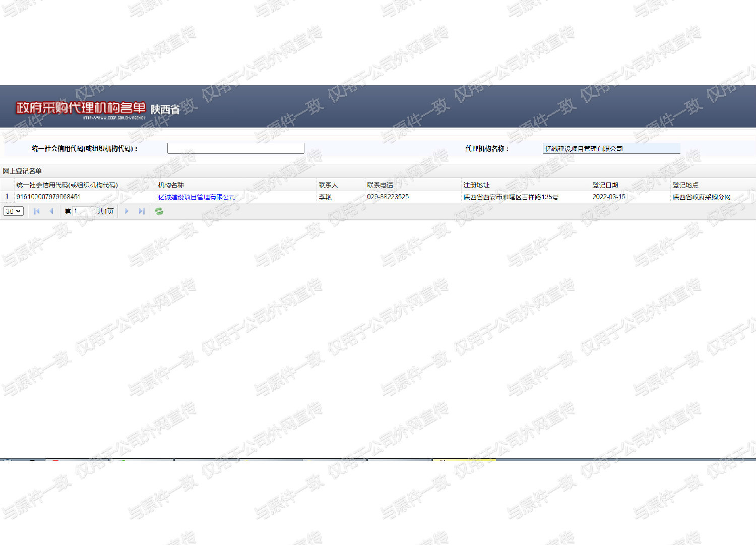Click the first page navigation icon
Image resolution: width=756 pixels, height=545 pixels.
tap(36, 211)
